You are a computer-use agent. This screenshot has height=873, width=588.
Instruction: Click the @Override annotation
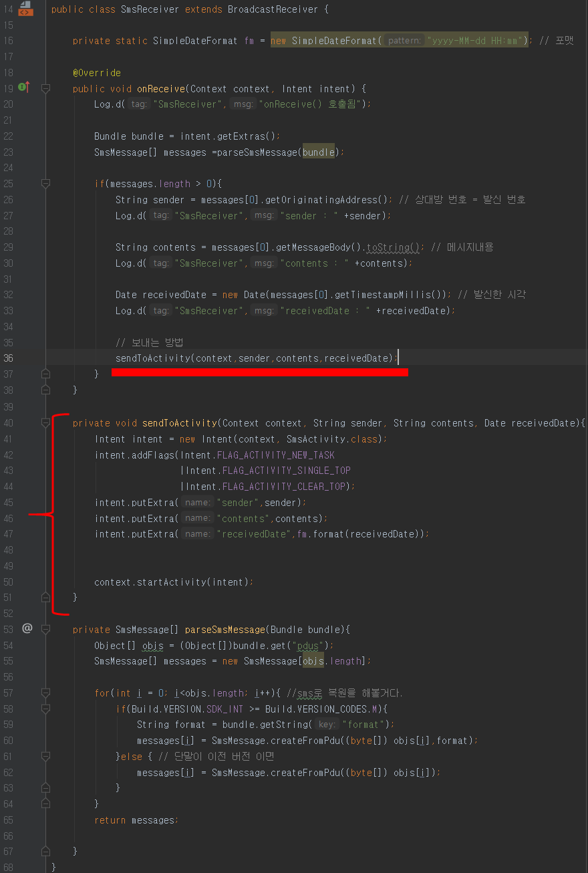(x=97, y=72)
